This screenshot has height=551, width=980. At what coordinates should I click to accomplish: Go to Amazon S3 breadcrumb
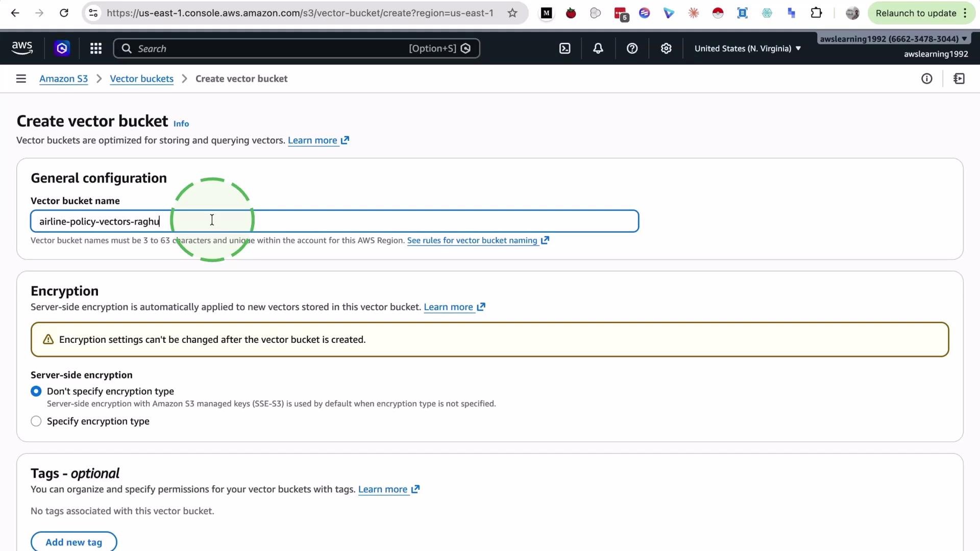pyautogui.click(x=63, y=79)
